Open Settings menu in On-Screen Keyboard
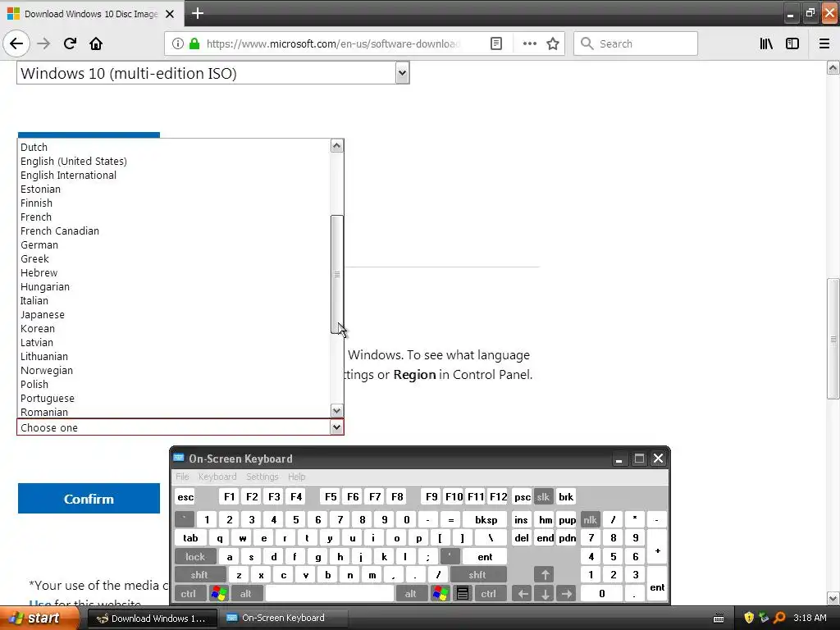Image resolution: width=840 pixels, height=630 pixels. point(262,477)
